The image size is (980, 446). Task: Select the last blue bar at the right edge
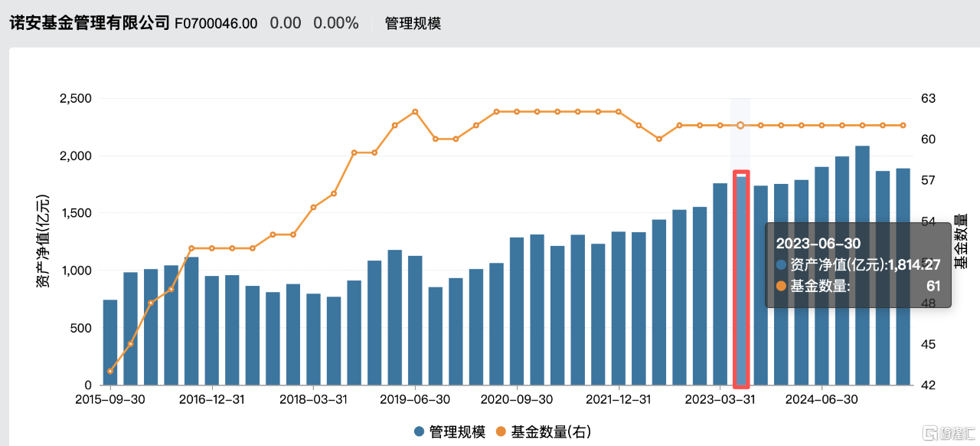(x=903, y=277)
